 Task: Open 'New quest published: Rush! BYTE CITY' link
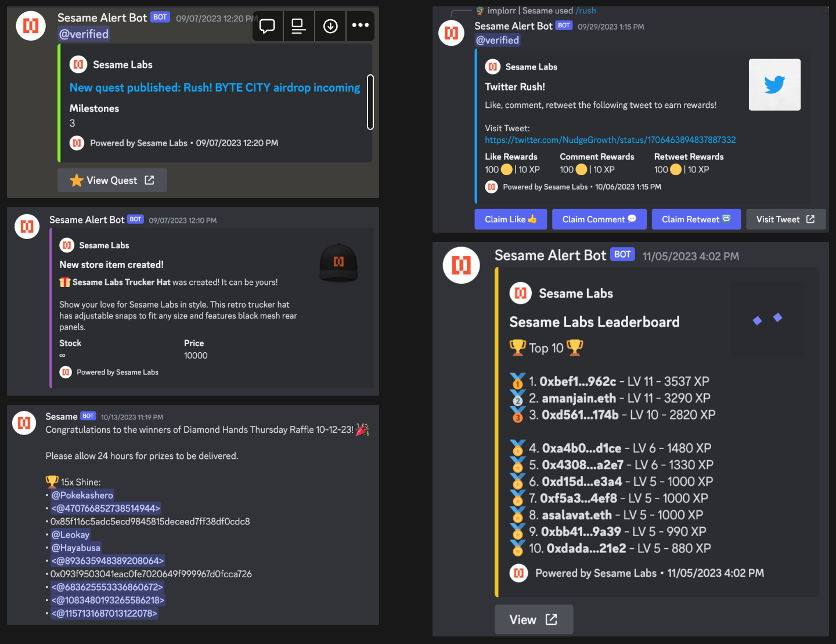point(215,88)
